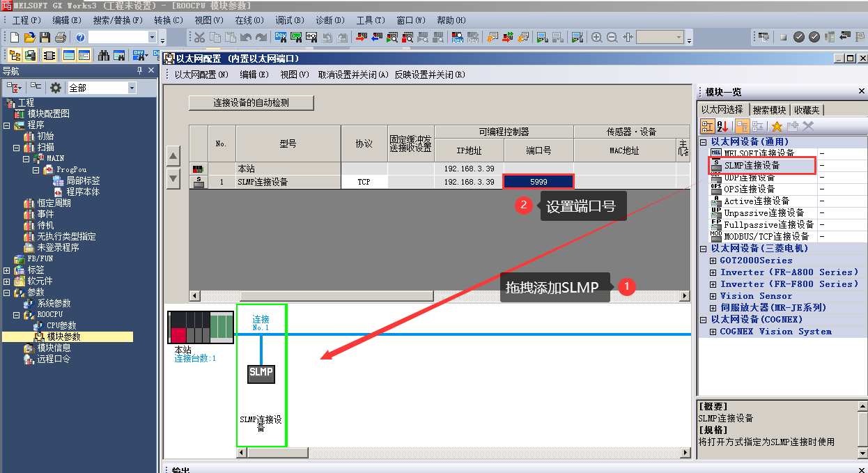Close the module list panel with X
The height and width of the screenshot is (473, 868).
click(861, 92)
